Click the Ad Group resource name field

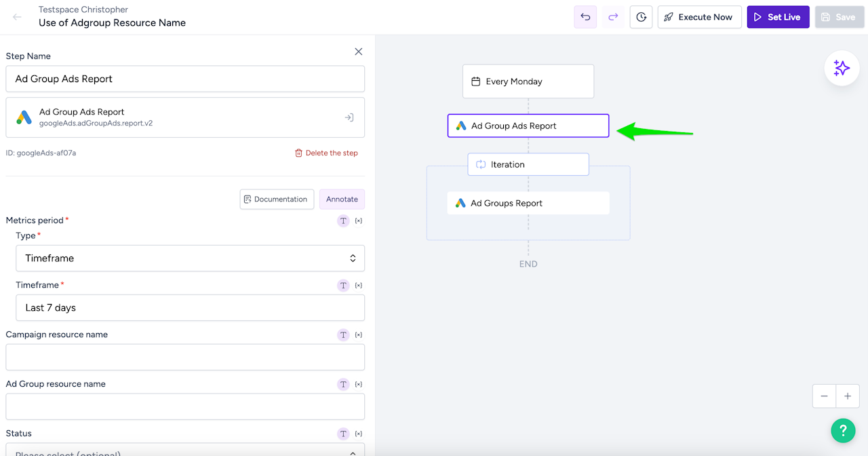tap(185, 406)
